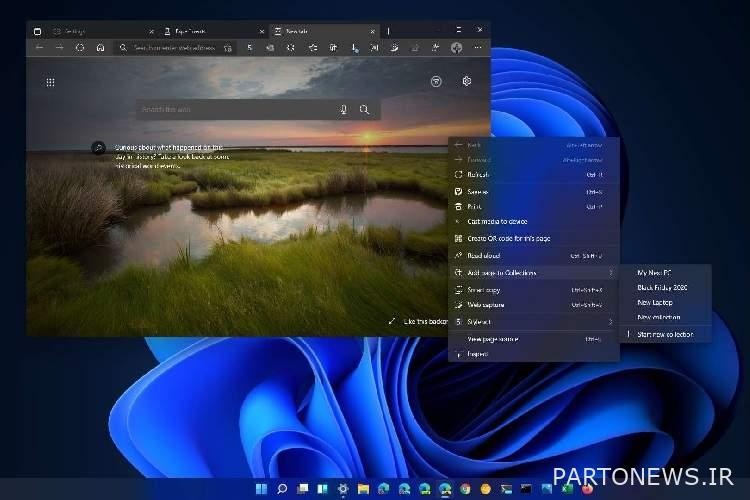Open File Explorer from the taskbar

coord(364,489)
